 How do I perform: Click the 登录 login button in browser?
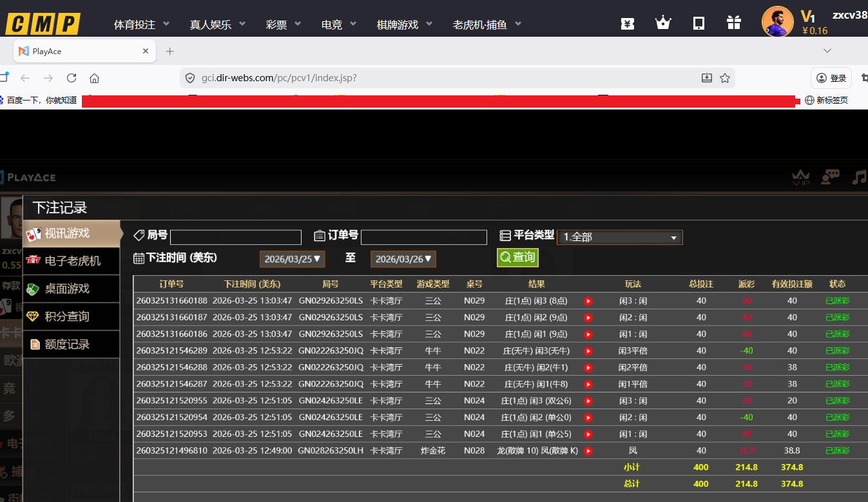click(x=831, y=78)
